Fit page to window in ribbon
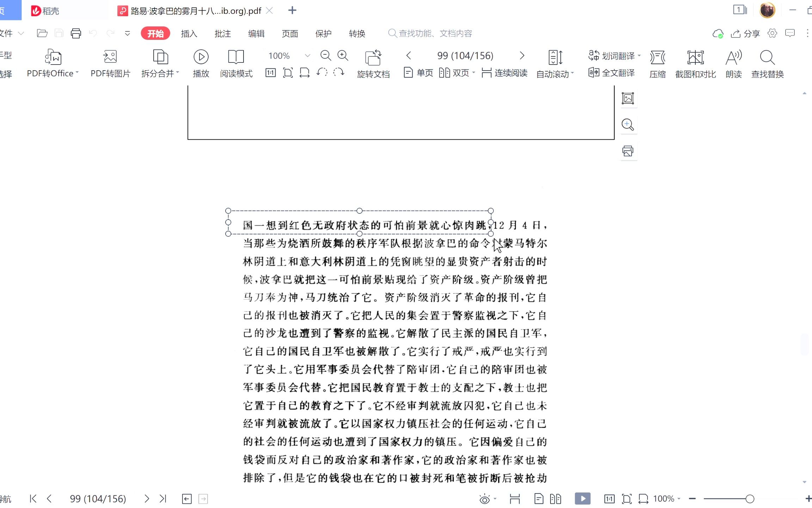 pyautogui.click(x=288, y=73)
